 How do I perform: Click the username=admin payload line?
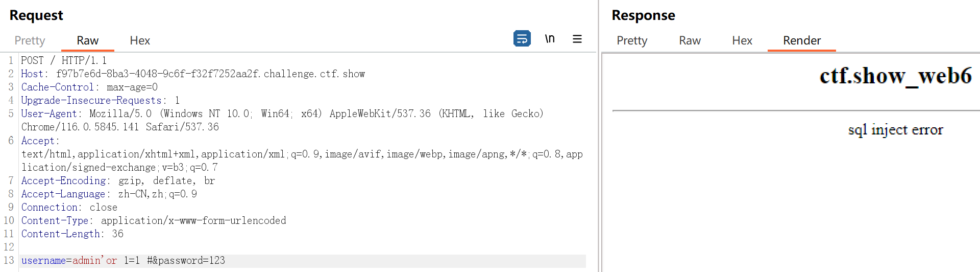pyautogui.click(x=123, y=261)
